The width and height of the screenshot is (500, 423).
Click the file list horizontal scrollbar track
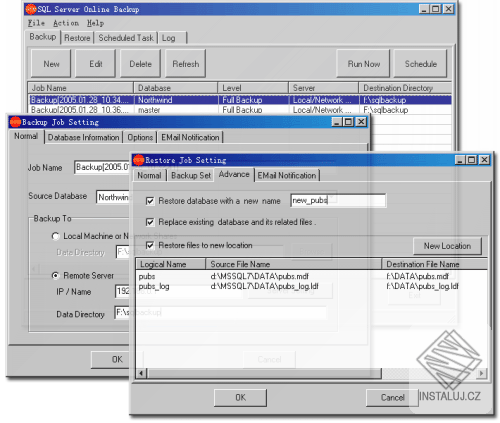point(429,373)
